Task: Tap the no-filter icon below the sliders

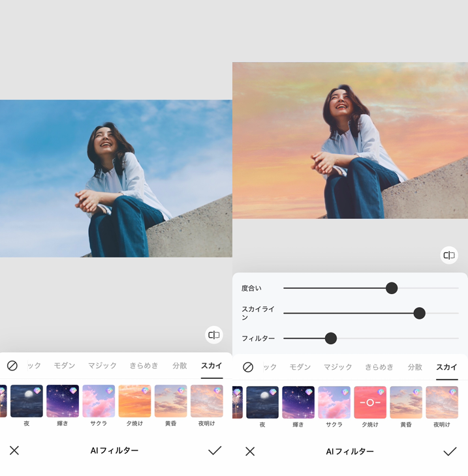Action: click(247, 367)
